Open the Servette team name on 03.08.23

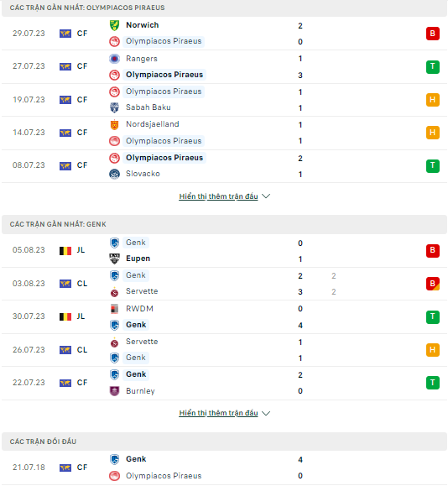(x=142, y=291)
